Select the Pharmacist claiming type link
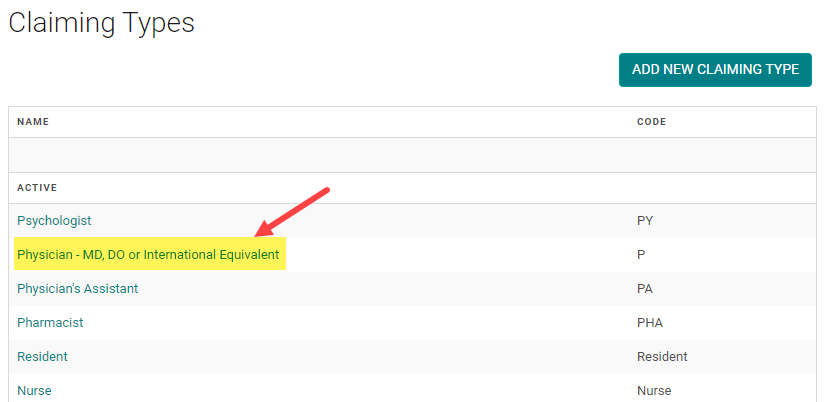 coord(50,323)
